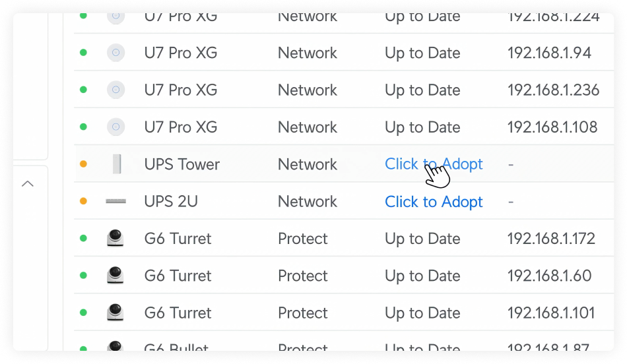Select the UPS 2U device name
This screenshot has height=364, width=627.
coord(171,201)
